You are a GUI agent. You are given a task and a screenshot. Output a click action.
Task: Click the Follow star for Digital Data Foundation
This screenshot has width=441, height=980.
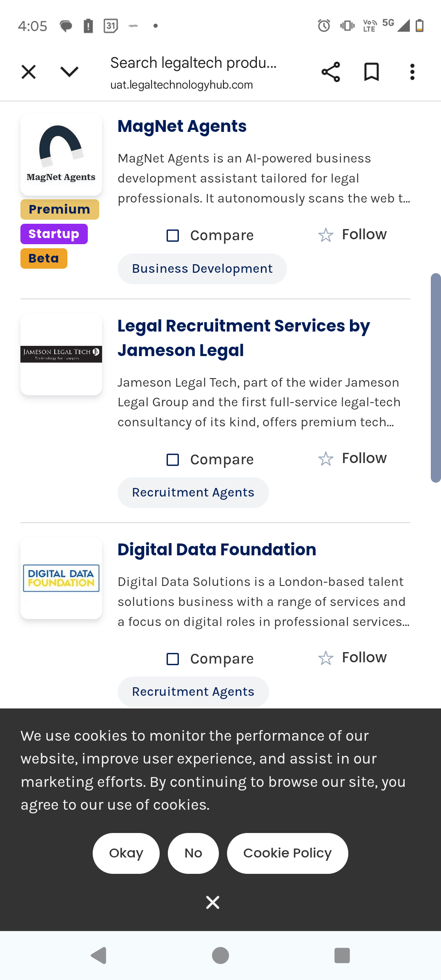click(325, 658)
